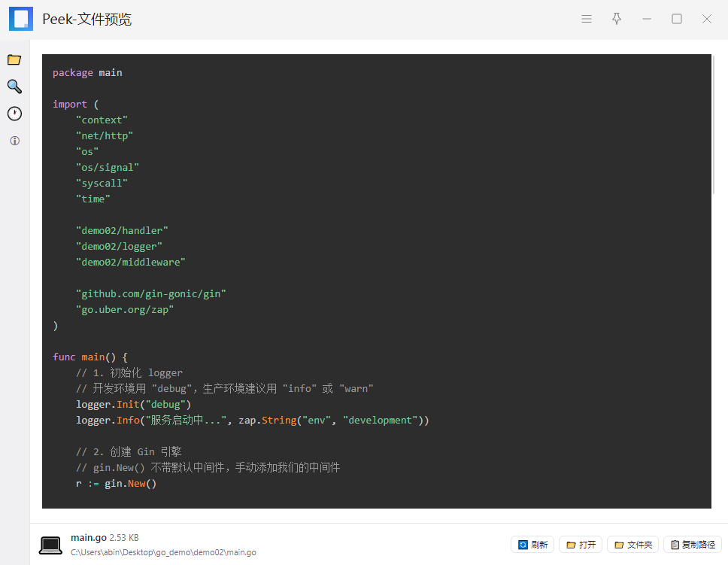Click the "import (" line
Image resolution: width=728 pixels, height=565 pixels.
pos(76,104)
